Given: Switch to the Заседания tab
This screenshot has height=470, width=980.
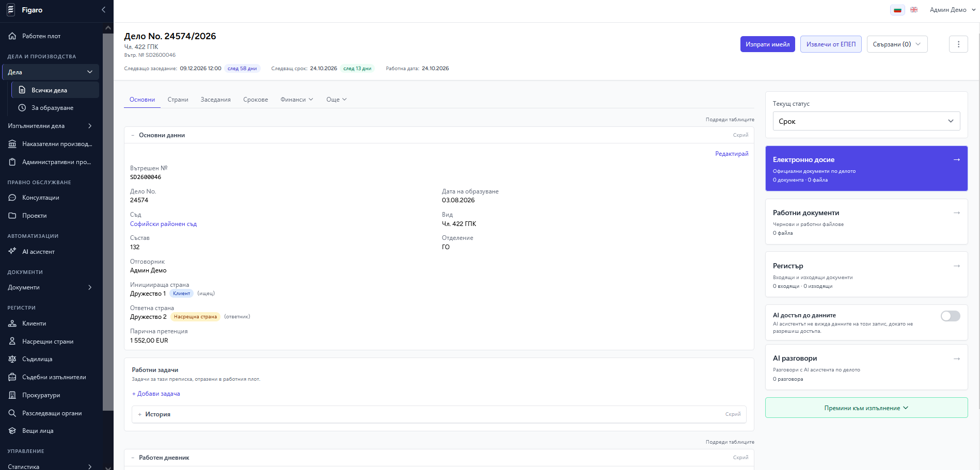Looking at the screenshot, I should click(216, 100).
